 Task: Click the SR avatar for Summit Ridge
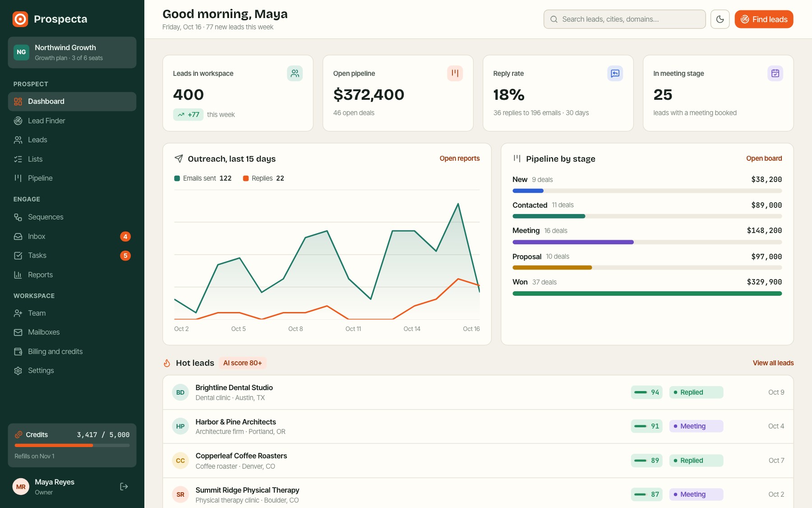180,494
